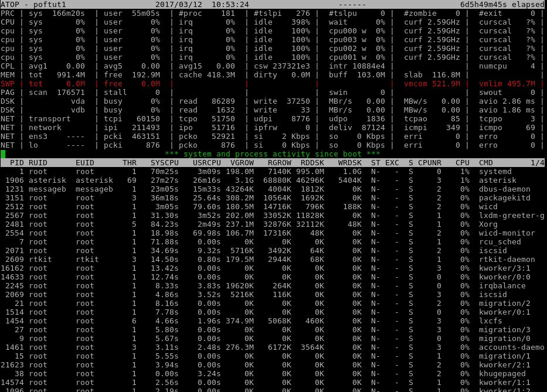Select the packagekitd command name
Screen dimensions: 547x392
click(505, 197)
